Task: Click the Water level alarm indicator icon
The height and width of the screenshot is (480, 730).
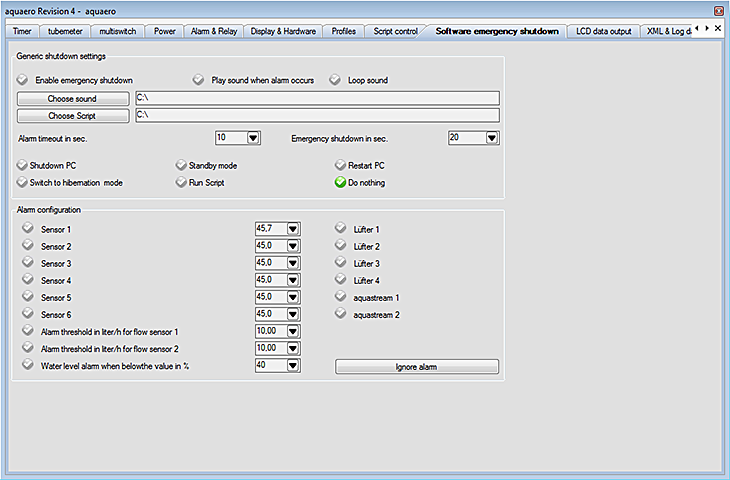Action: 27,365
